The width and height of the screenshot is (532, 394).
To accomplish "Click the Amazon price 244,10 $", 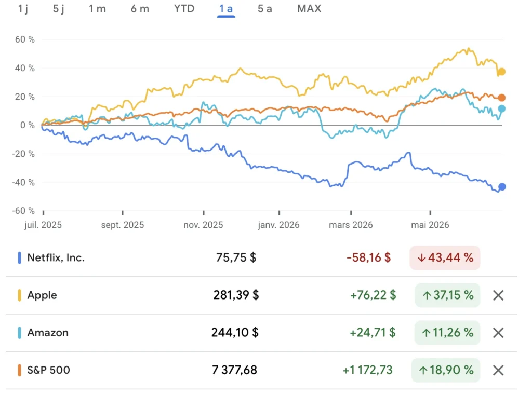I will pyautogui.click(x=235, y=333).
